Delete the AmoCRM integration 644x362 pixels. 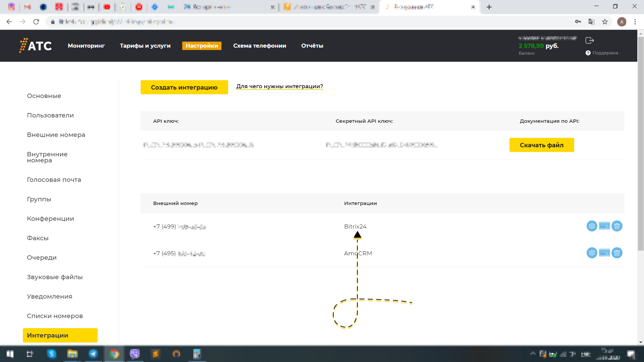(x=617, y=253)
